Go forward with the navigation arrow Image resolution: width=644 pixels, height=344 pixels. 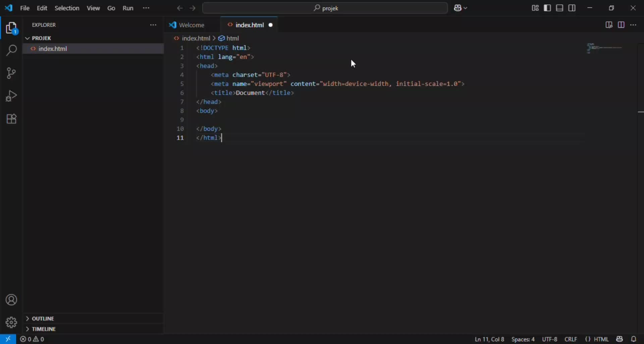pos(193,8)
